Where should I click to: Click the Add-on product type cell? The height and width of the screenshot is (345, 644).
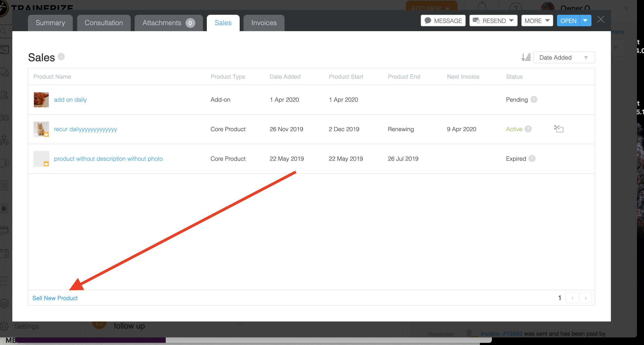click(221, 100)
